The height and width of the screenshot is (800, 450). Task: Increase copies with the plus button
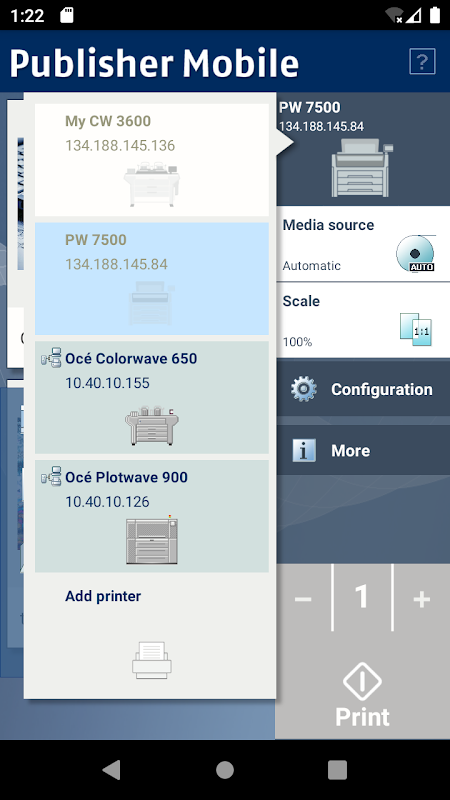coord(421,598)
